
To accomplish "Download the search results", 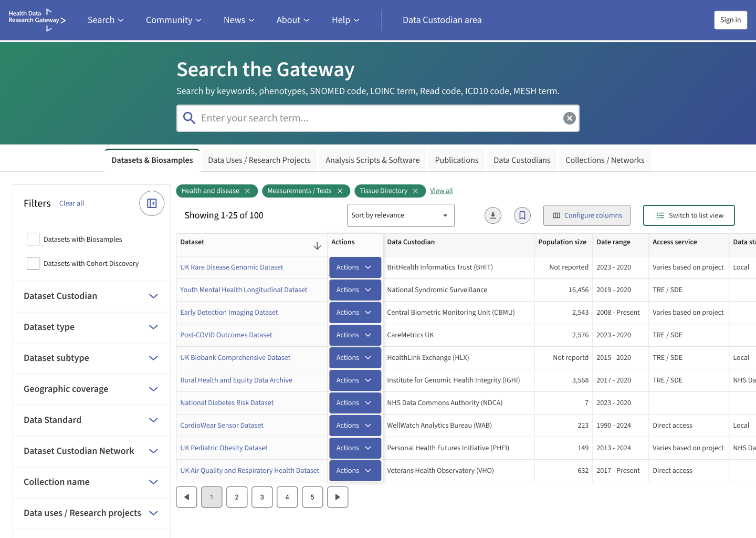I will (492, 215).
